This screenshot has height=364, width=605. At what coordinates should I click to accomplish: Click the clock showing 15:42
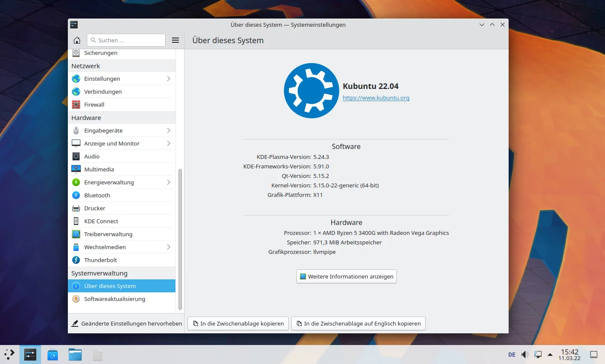click(570, 352)
